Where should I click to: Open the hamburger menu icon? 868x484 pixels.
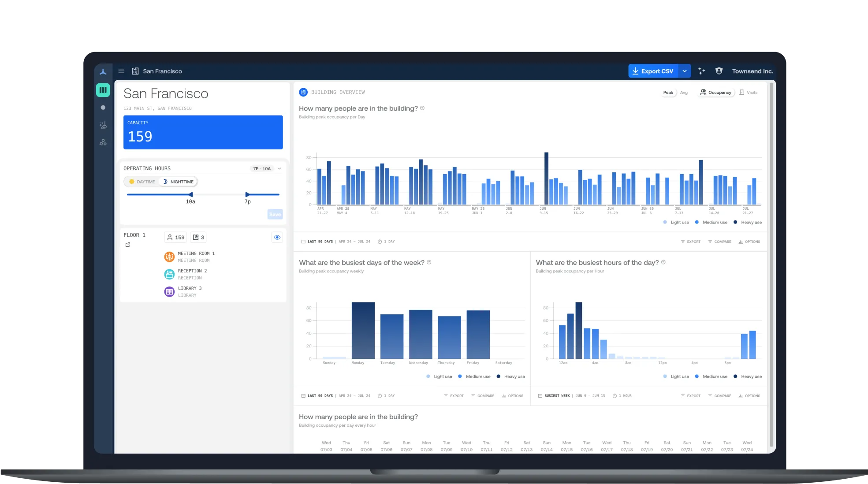121,71
